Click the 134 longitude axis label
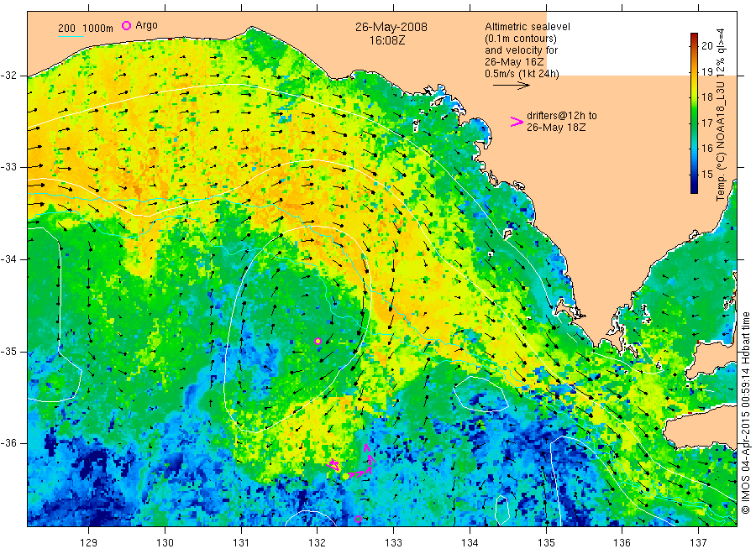This screenshot has width=756, height=554. (470, 543)
